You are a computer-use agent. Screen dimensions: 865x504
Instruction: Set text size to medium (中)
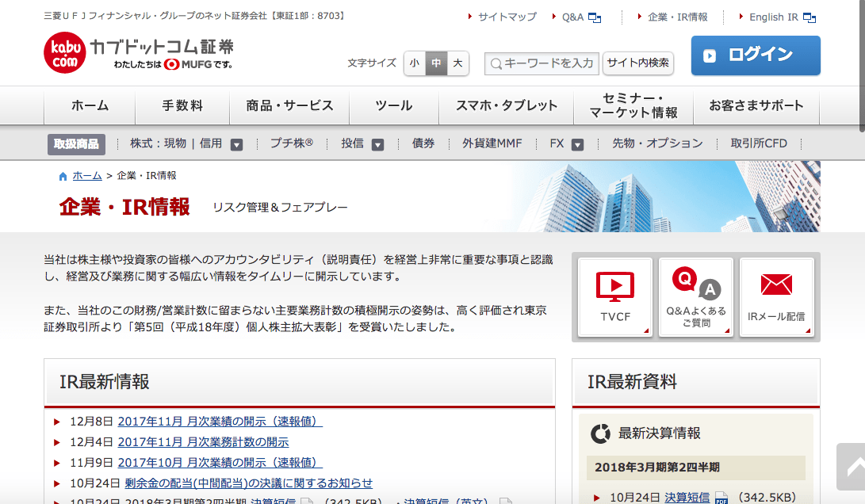tap(436, 63)
